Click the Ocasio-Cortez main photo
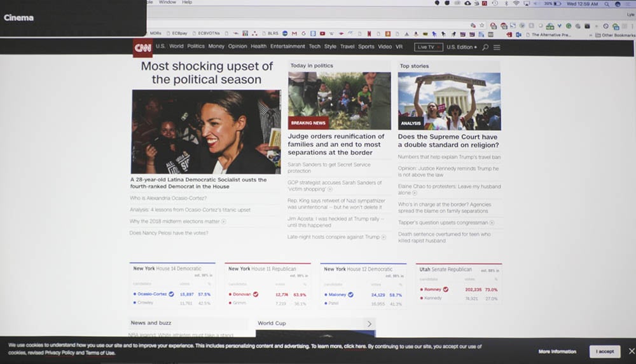 (206, 131)
